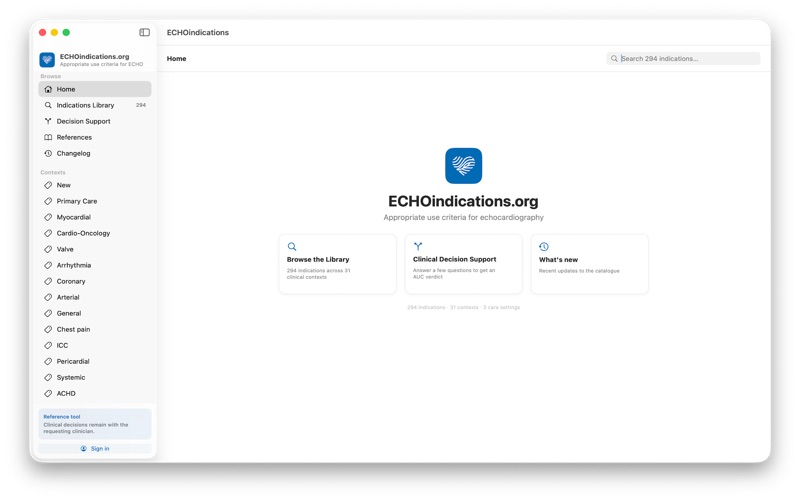Open References in the sidebar
The height and width of the screenshot is (500, 800).
click(95, 137)
